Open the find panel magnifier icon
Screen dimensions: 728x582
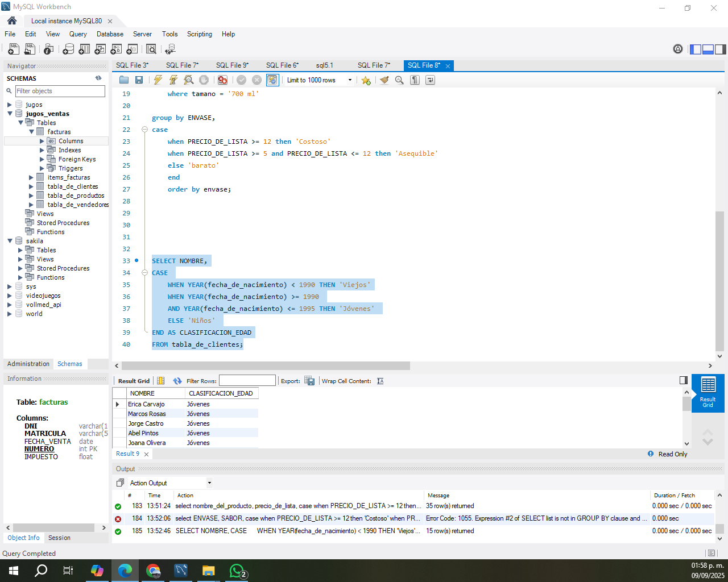399,80
